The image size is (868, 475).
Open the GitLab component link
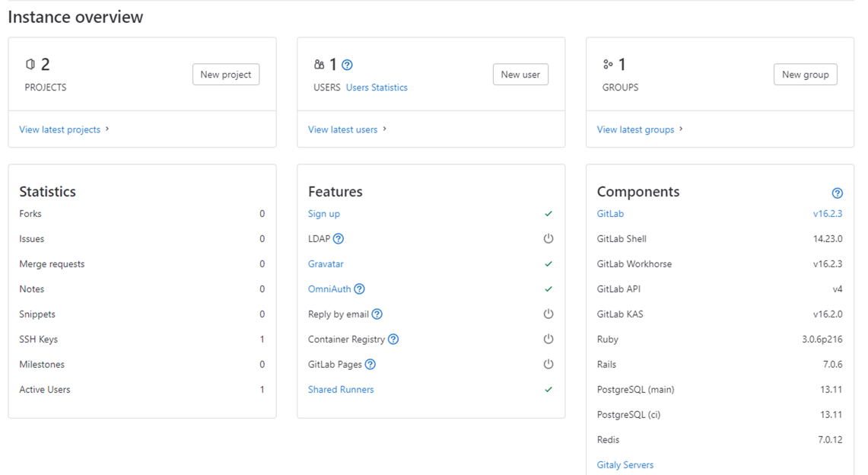pyautogui.click(x=610, y=214)
